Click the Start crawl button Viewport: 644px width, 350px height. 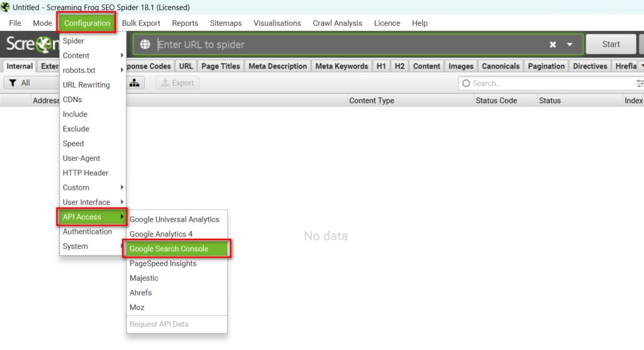[611, 45]
